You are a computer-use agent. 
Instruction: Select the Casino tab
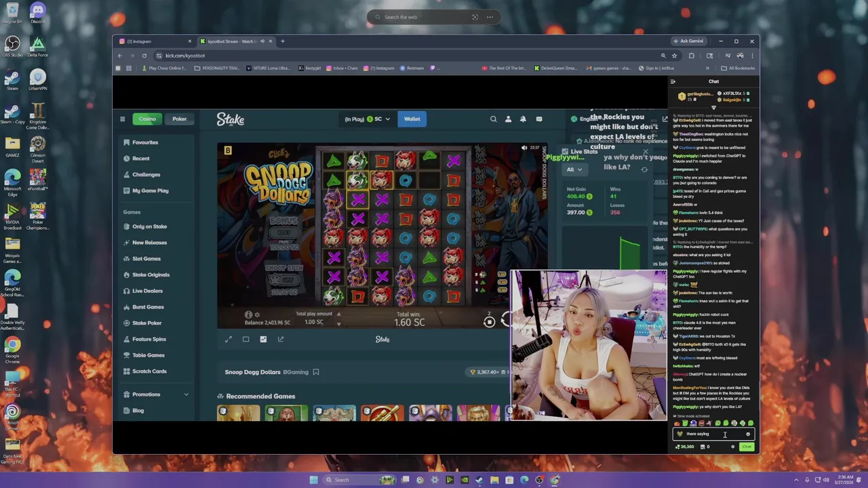point(147,119)
